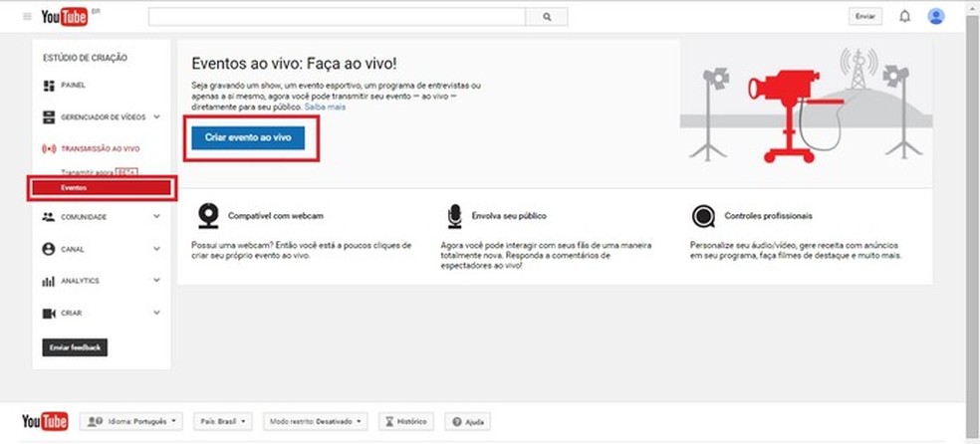
Task: Select Criar menu label
Action: (x=72, y=314)
